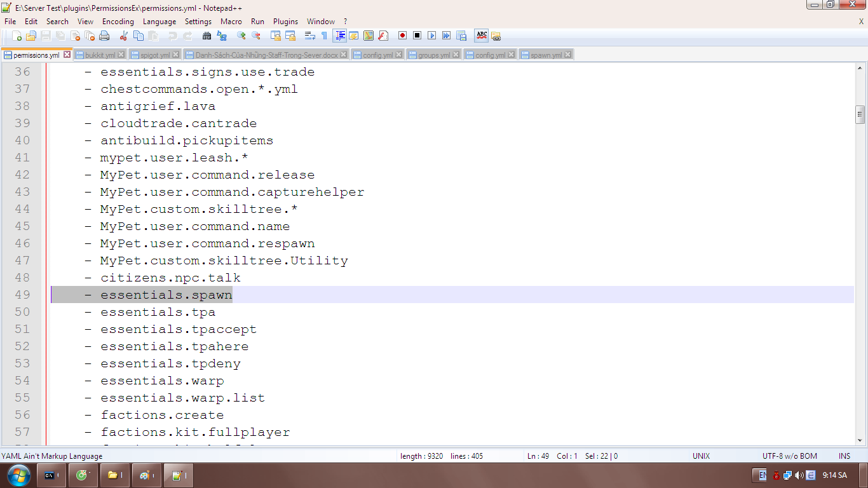The height and width of the screenshot is (488, 868).
Task: Click the Copy toolbar icon
Action: (139, 36)
